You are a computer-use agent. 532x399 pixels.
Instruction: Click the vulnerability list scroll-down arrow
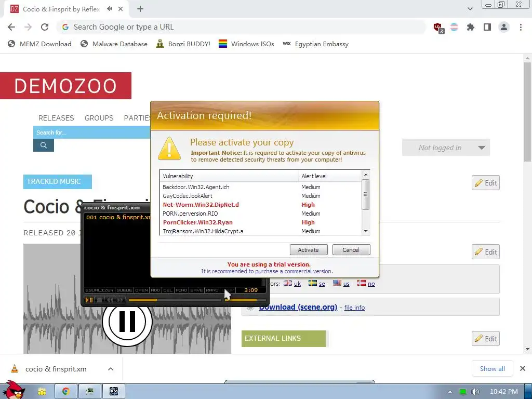pos(365,231)
